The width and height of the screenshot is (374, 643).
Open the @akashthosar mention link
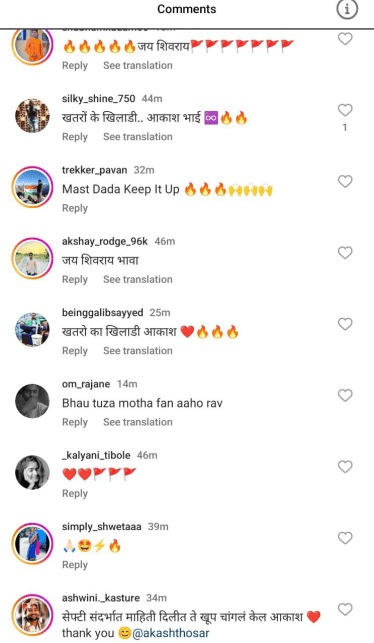pyautogui.click(x=171, y=633)
